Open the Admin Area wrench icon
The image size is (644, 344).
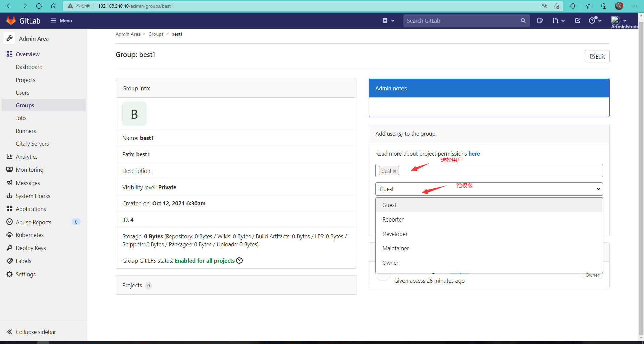[x=9, y=38]
